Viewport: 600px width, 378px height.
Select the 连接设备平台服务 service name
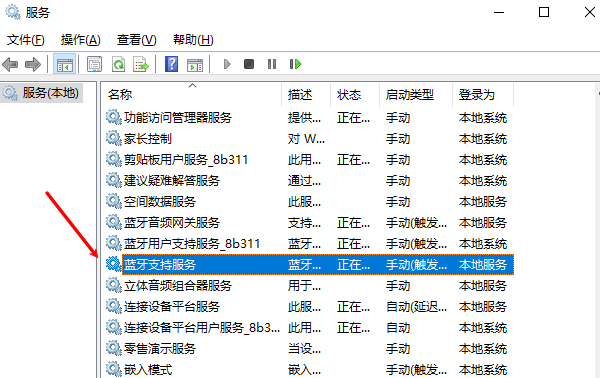[172, 307]
